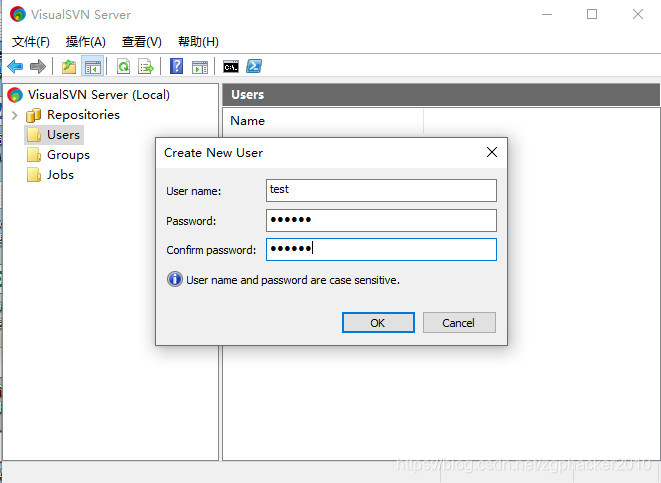This screenshot has height=483, width=661.
Task: Click the Up one level folder icon
Action: (69, 66)
